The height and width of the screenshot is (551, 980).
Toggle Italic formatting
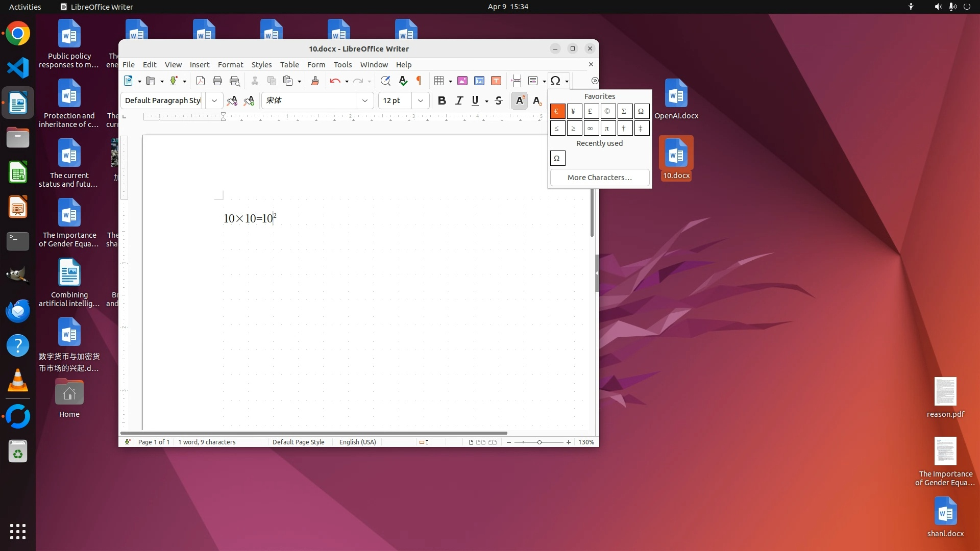tap(459, 101)
